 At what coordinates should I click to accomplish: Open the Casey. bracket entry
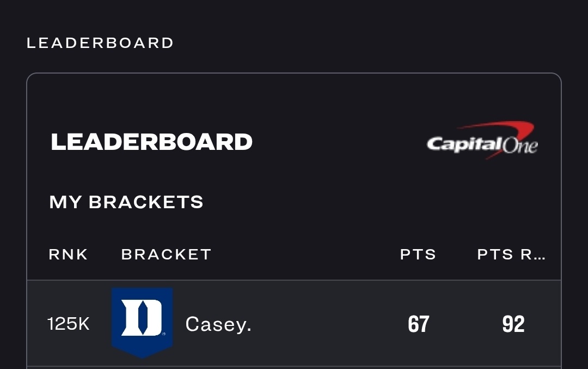[218, 324]
